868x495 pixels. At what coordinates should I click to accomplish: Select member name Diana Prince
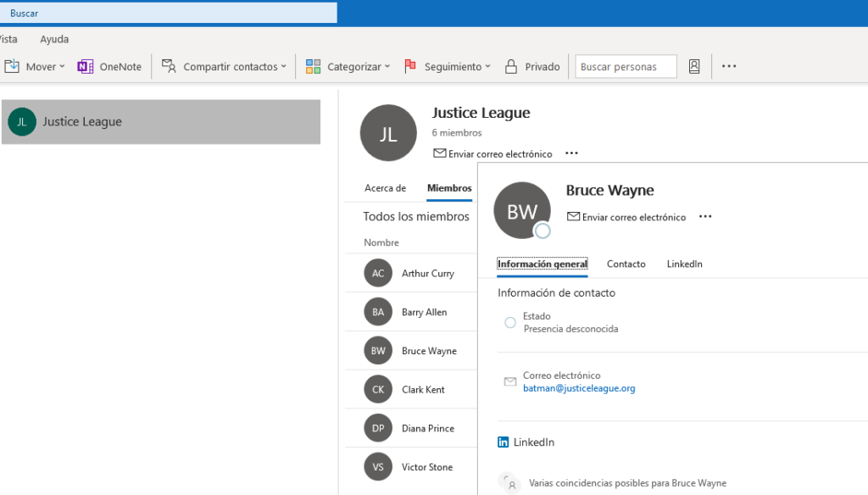(428, 428)
